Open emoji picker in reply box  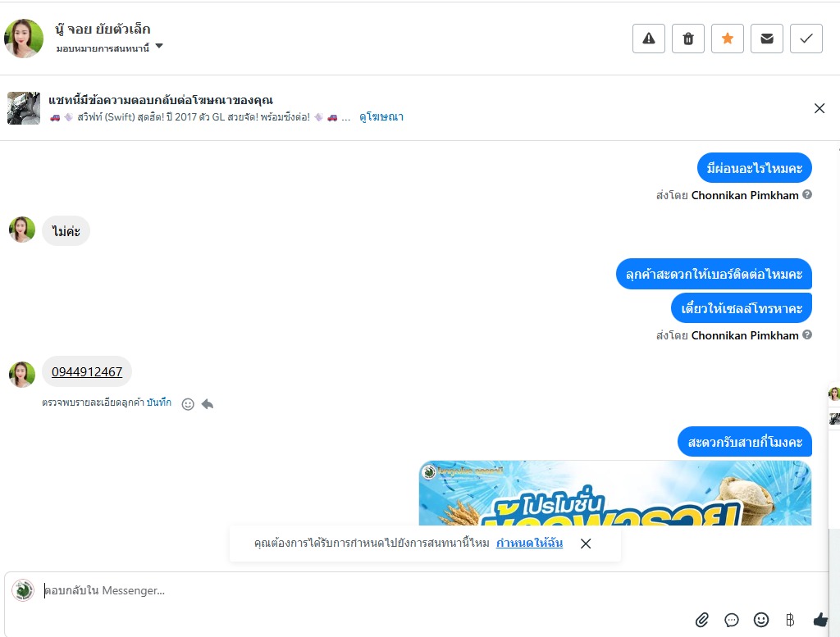pos(761,620)
